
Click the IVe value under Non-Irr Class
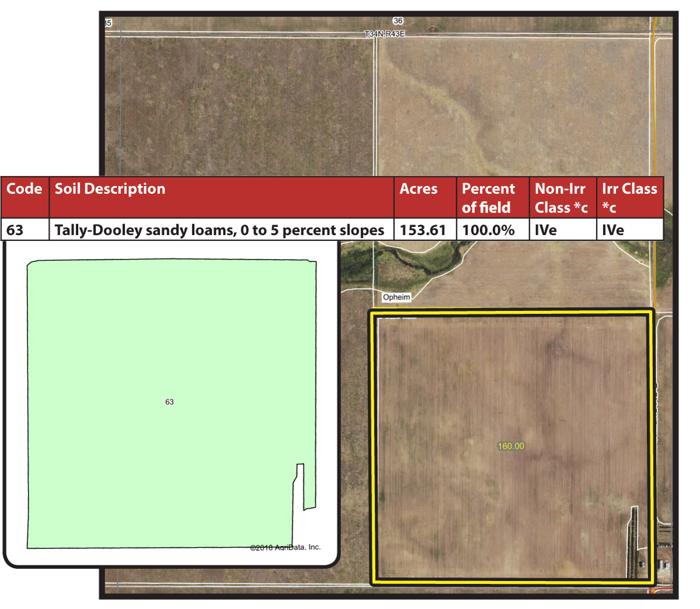[546, 230]
